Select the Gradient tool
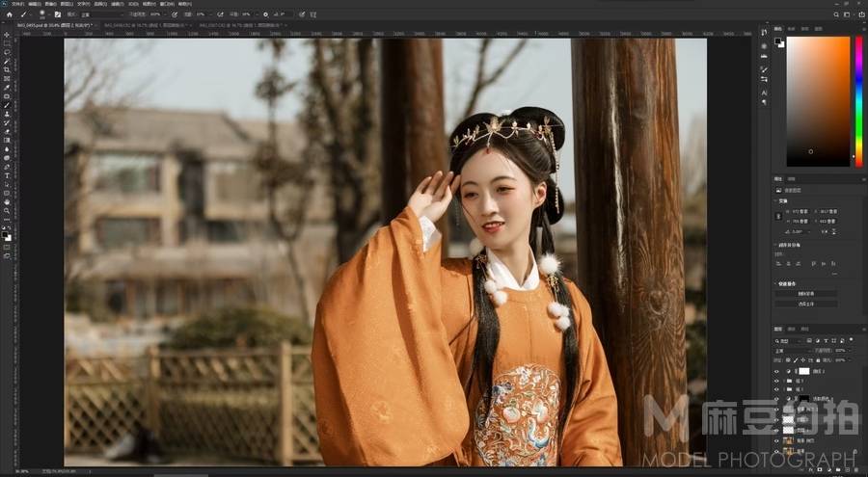This screenshot has height=477, width=868. click(x=7, y=141)
